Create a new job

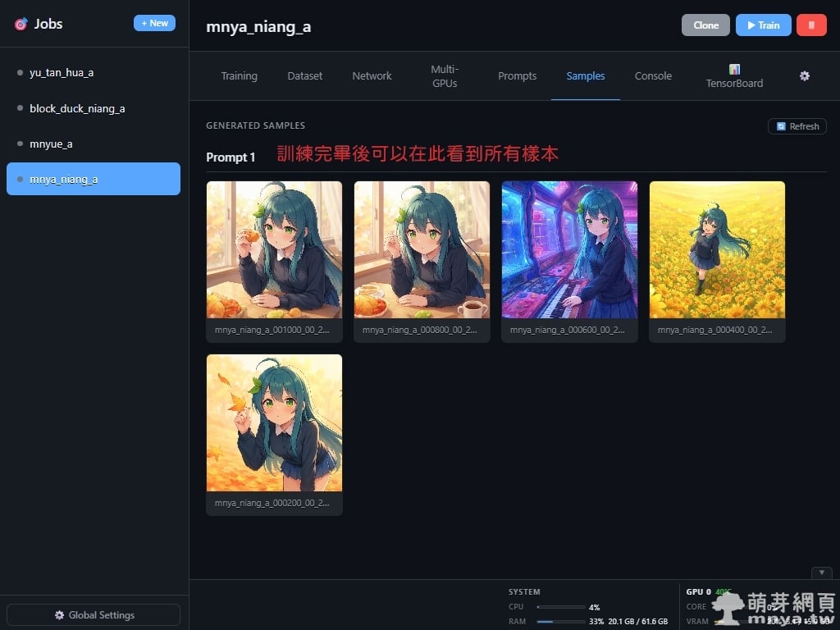click(154, 23)
